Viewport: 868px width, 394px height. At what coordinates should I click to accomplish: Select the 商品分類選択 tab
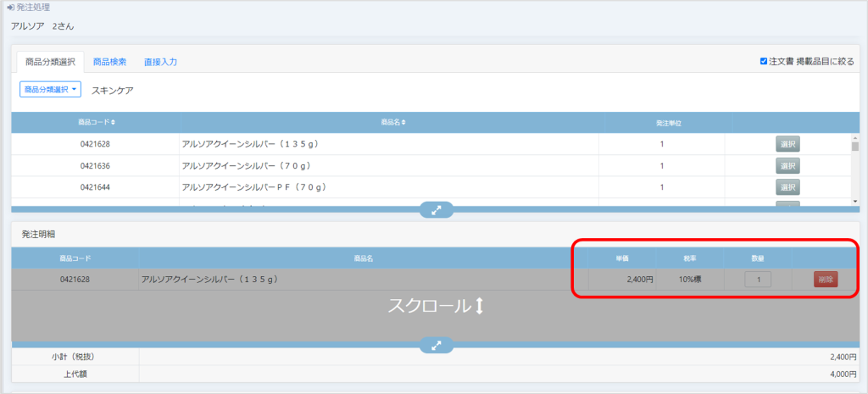[50, 62]
